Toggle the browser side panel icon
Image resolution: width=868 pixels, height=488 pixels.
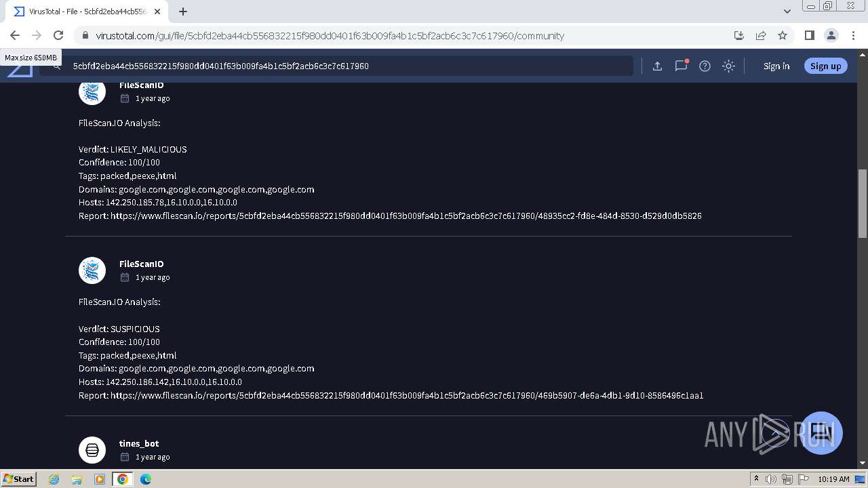point(809,35)
